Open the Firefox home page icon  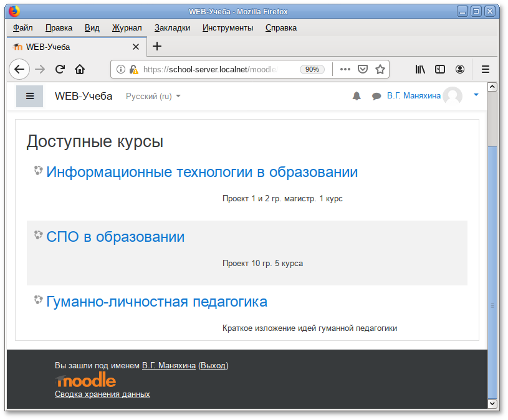click(x=80, y=69)
